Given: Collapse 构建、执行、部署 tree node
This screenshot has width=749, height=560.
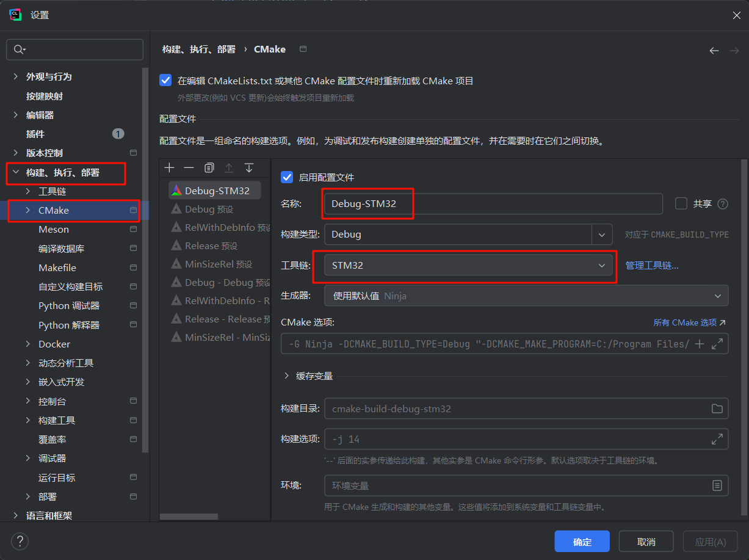Looking at the screenshot, I should point(16,173).
